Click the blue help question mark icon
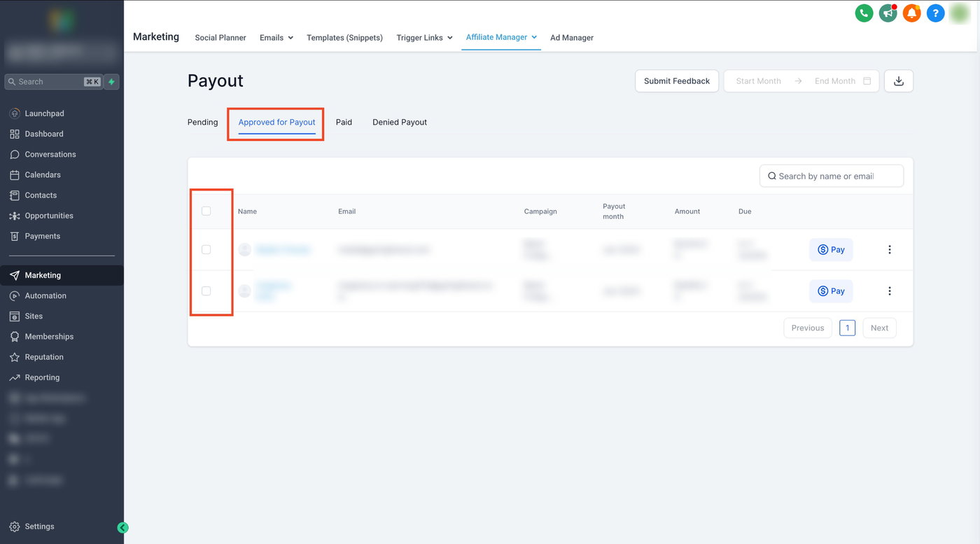This screenshot has width=980, height=544. [x=935, y=13]
